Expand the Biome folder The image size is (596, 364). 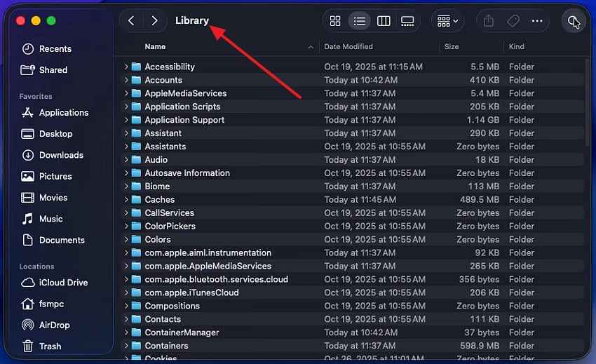point(126,187)
